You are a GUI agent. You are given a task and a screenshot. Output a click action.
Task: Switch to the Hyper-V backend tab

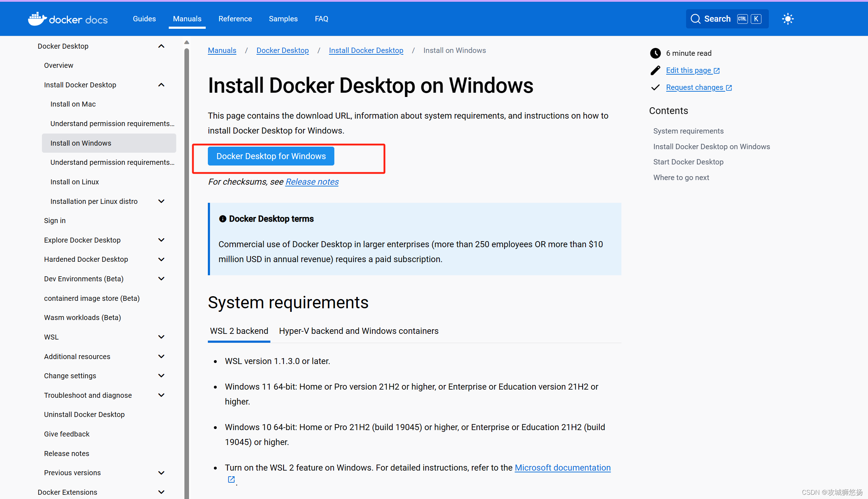pyautogui.click(x=358, y=331)
